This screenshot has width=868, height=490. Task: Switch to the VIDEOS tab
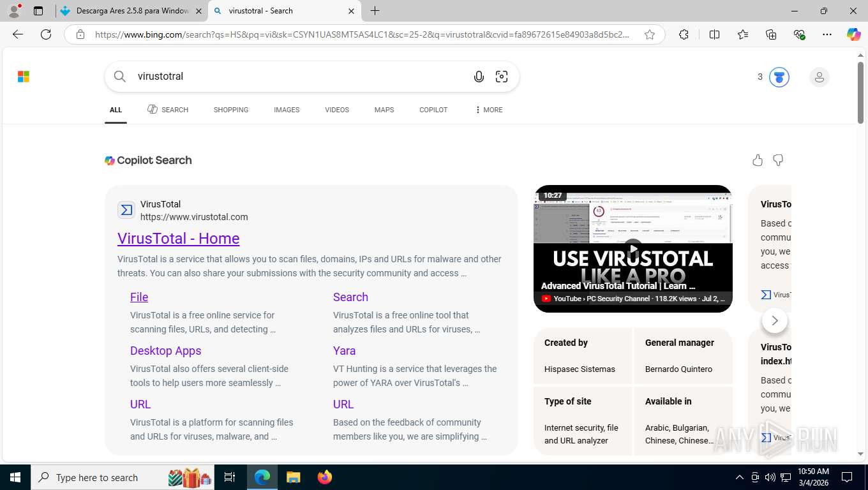(x=337, y=110)
